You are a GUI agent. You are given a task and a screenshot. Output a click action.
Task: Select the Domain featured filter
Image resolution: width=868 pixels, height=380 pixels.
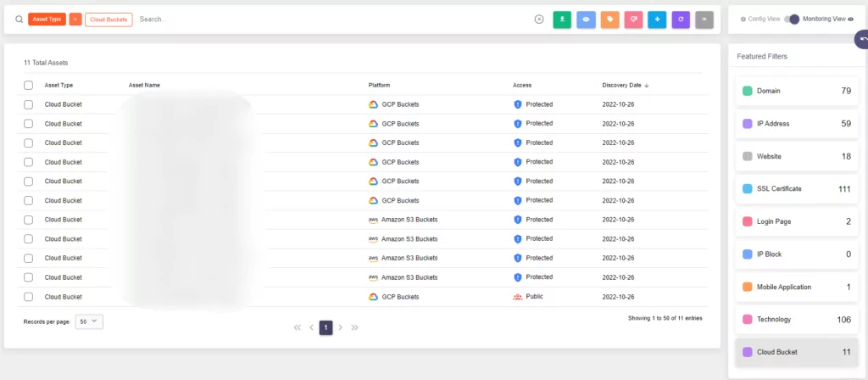(797, 91)
